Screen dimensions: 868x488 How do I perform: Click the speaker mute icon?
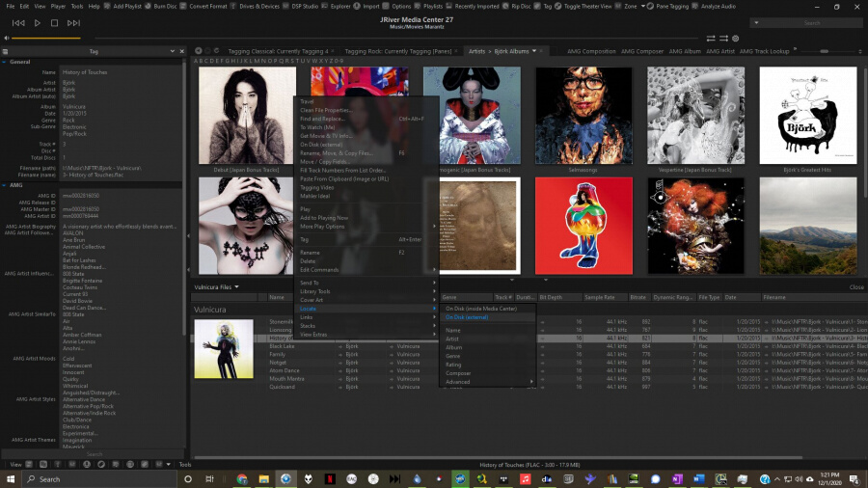pos(6,38)
